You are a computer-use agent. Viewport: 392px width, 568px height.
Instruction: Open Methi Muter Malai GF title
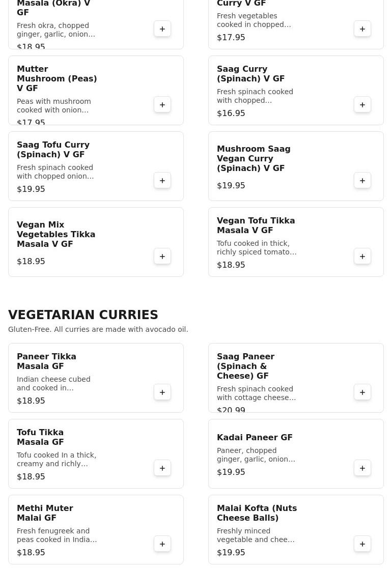45,513
